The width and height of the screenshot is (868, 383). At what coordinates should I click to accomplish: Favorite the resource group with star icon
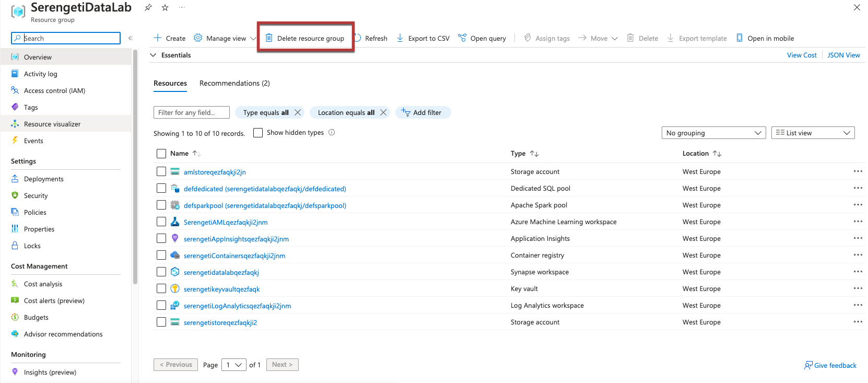(165, 7)
